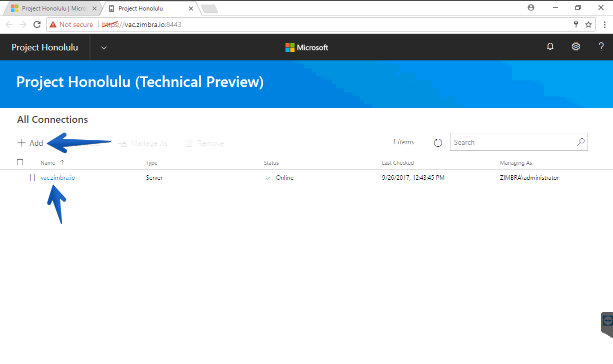
Task: Bookmark this page with star icon
Action: pyautogui.click(x=588, y=24)
